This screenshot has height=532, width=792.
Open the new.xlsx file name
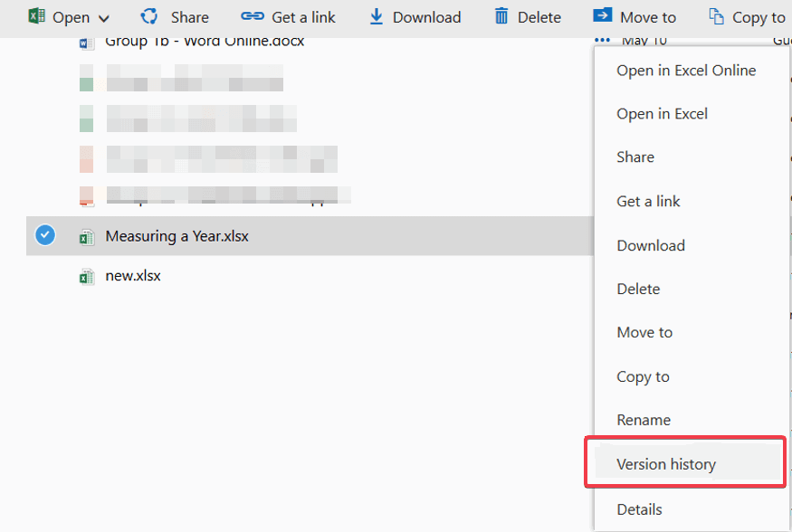pyautogui.click(x=133, y=276)
